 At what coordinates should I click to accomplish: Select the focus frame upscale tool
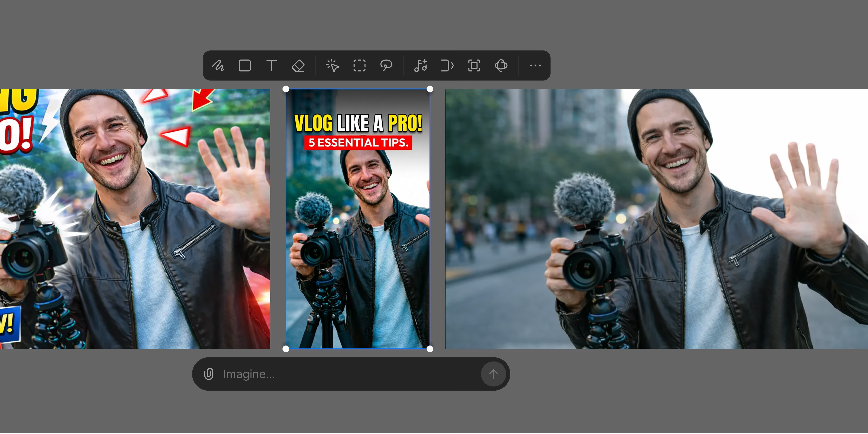475,65
